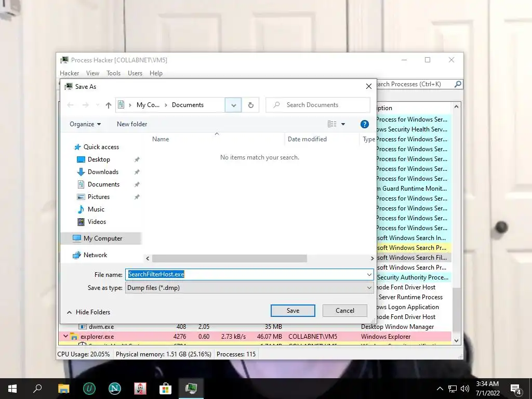
Task: Collapse the explorer.exe process tree
Action: [65, 337]
